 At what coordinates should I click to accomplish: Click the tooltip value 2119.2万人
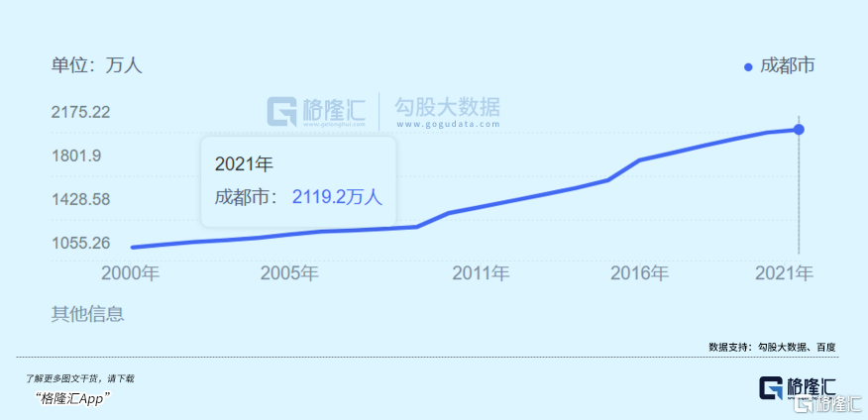click(x=337, y=197)
